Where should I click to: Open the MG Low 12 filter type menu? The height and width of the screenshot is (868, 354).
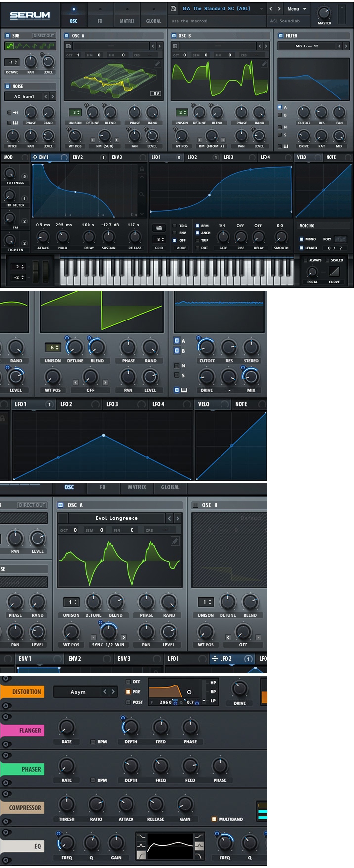click(x=307, y=46)
